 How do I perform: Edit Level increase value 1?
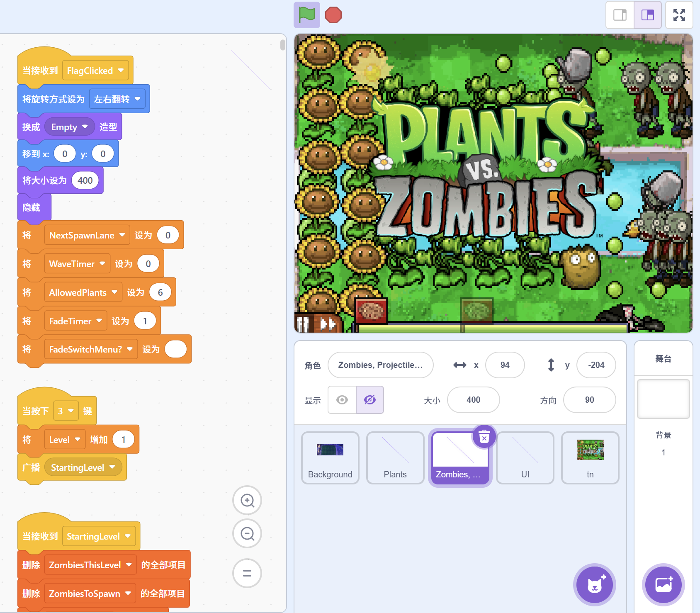click(123, 440)
